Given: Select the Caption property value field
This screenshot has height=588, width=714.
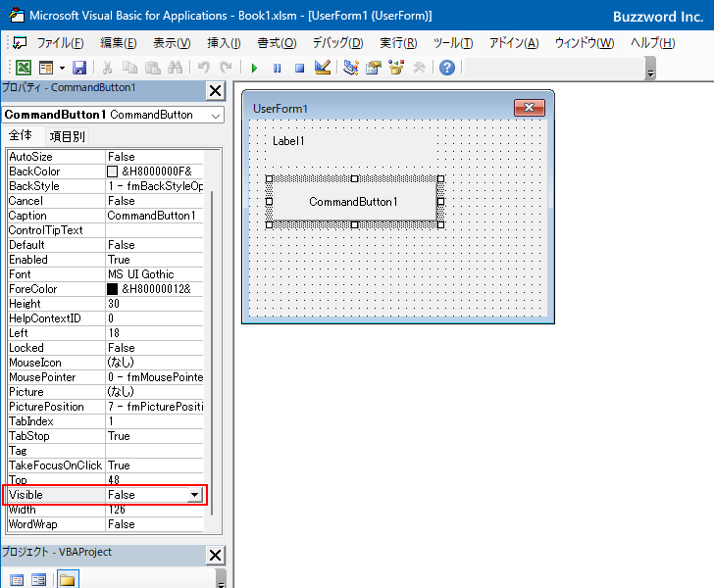Looking at the screenshot, I should pyautogui.click(x=154, y=216).
